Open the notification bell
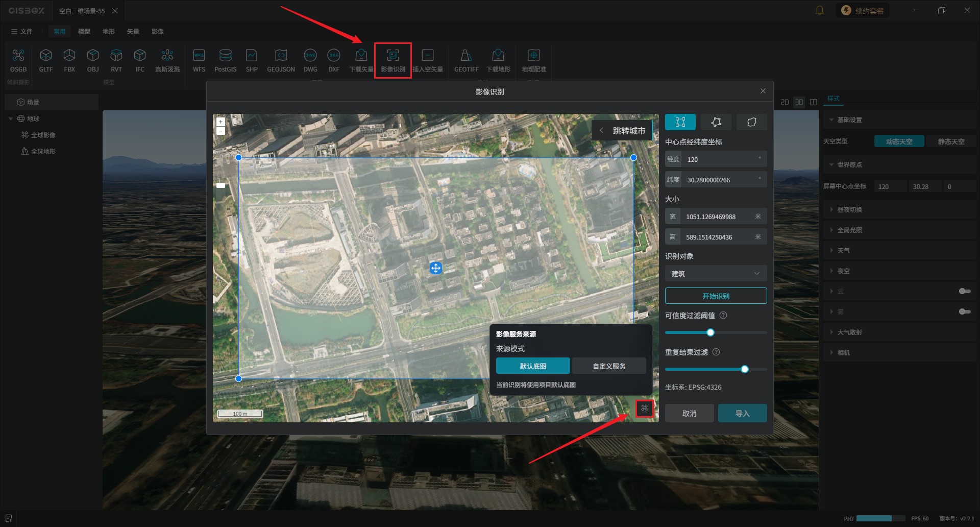Viewport: 980px width, 527px height. point(820,10)
